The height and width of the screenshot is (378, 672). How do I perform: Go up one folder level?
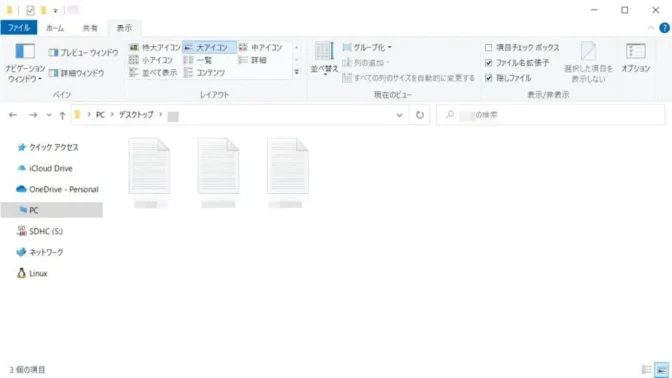[x=63, y=115]
